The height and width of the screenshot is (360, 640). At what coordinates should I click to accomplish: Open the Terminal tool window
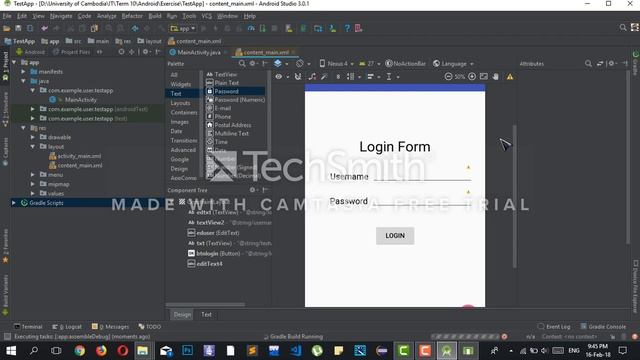pyautogui.click(x=28, y=327)
